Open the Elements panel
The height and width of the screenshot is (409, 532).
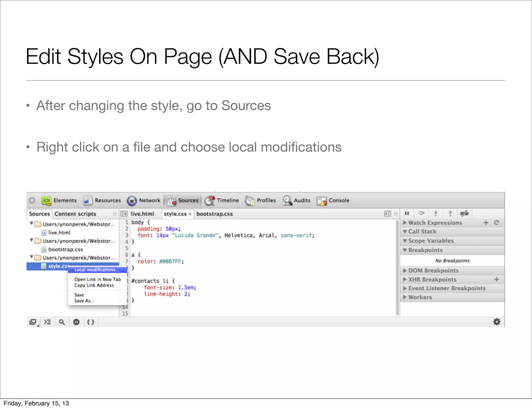59,201
